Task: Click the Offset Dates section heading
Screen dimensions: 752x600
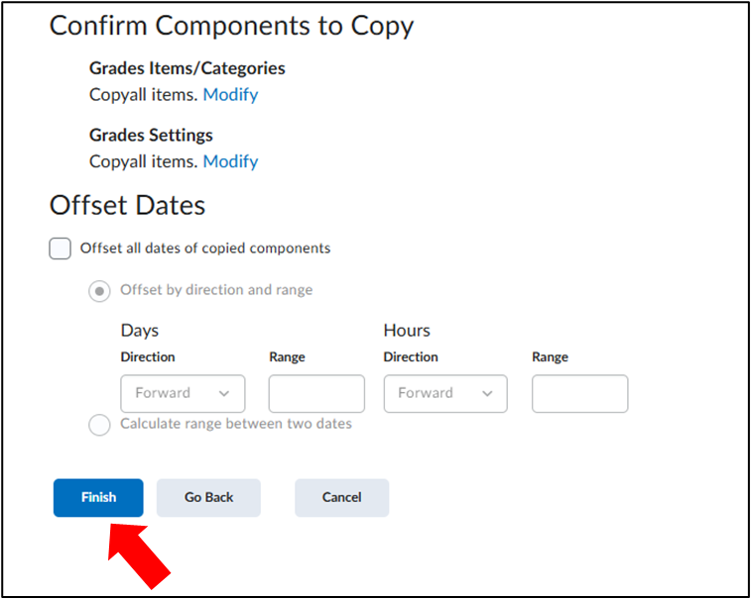Action: coord(128,205)
